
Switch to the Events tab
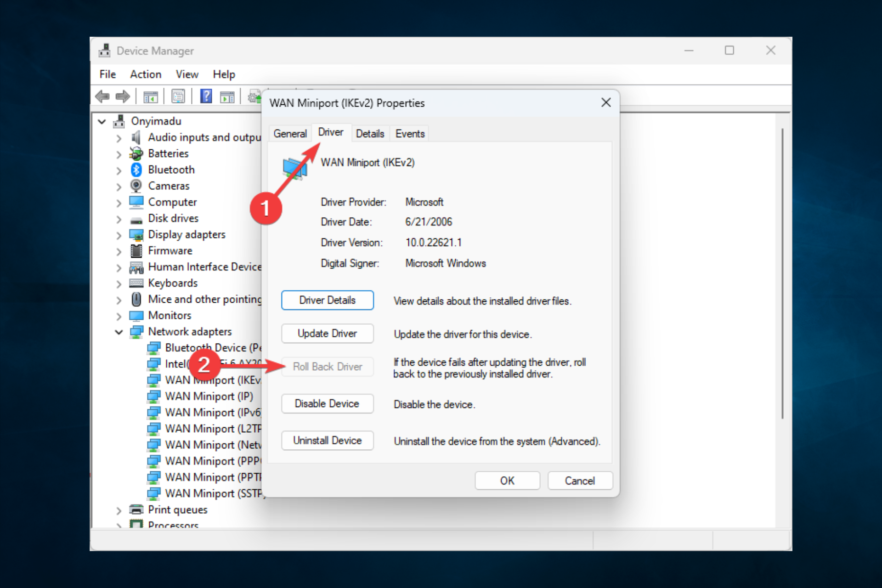409,134
